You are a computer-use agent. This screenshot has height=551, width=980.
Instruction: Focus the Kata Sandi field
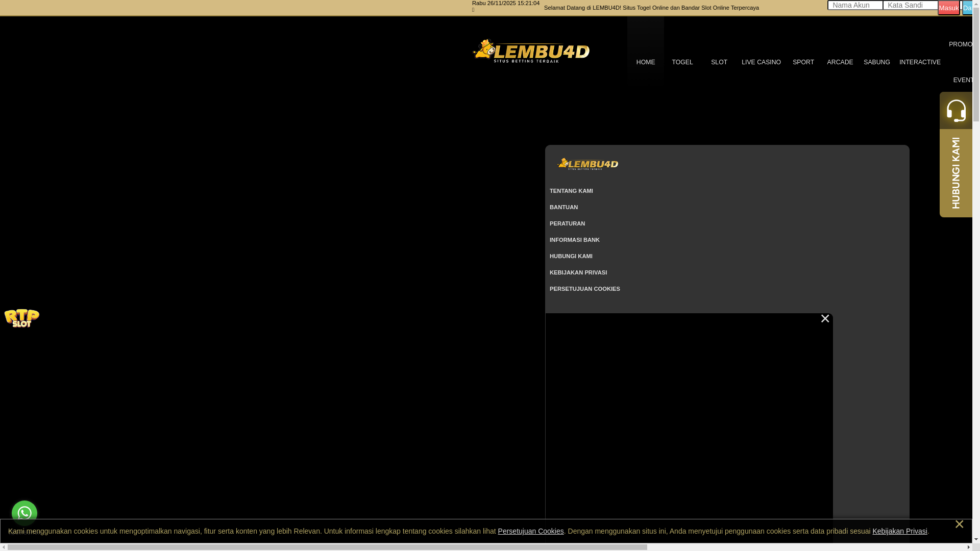point(911,5)
